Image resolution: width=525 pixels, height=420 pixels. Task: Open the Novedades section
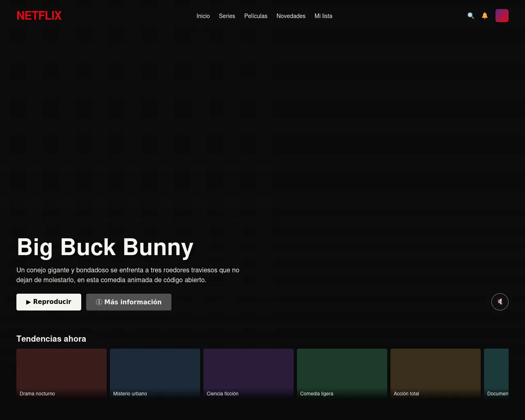(291, 16)
